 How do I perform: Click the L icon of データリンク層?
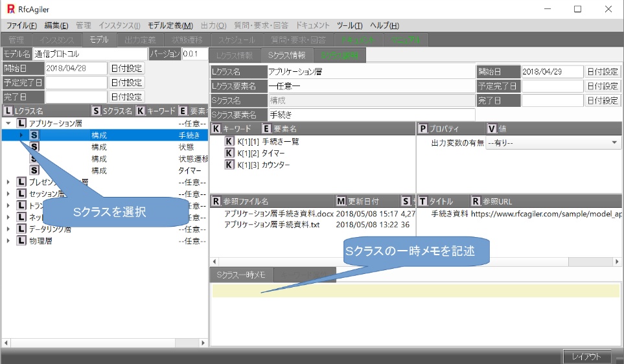click(21, 229)
